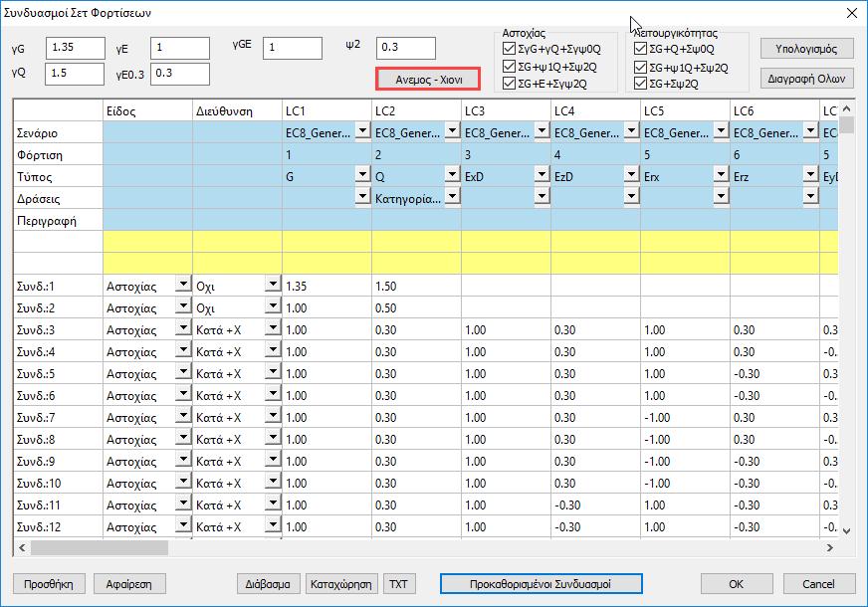The width and height of the screenshot is (868, 607).
Task: Open Είδος dropdown for Συνδ.:1
Action: tap(183, 285)
